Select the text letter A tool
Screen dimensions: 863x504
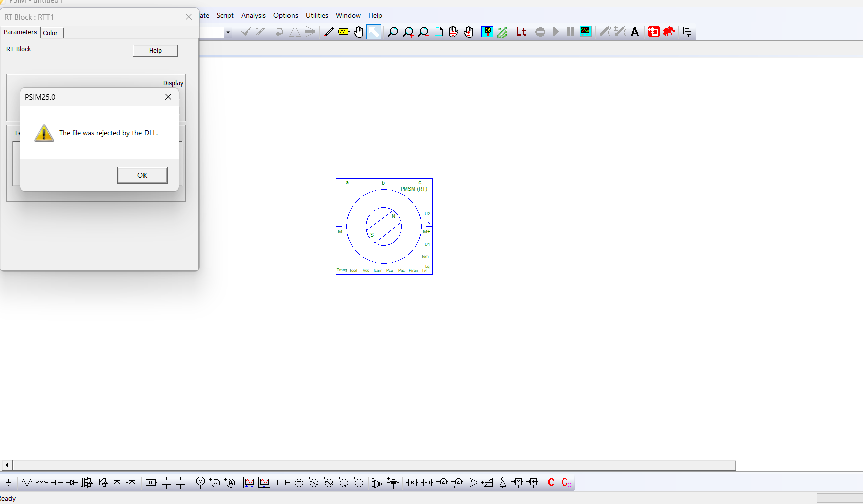pyautogui.click(x=635, y=32)
